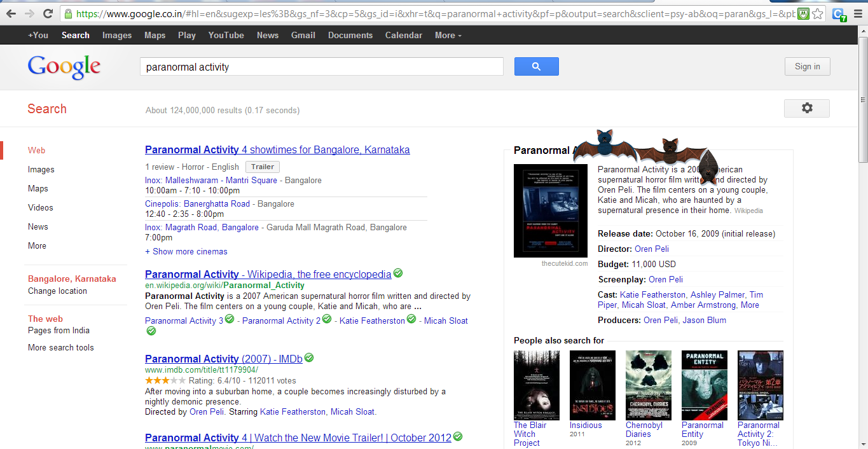
Task: Open Maps in top bar
Action: (155, 35)
